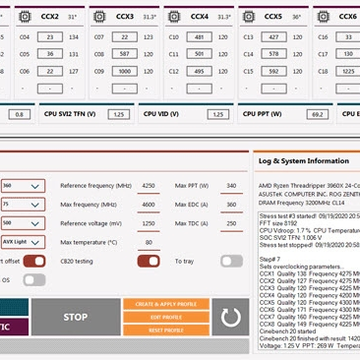Click the C15 core value box 592
This screenshot has width=360, height=360.
click(x=274, y=71)
